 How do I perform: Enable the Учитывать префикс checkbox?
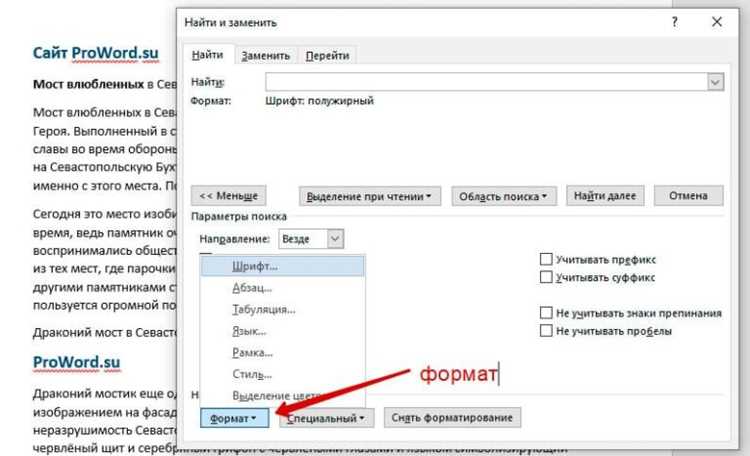coord(546,259)
